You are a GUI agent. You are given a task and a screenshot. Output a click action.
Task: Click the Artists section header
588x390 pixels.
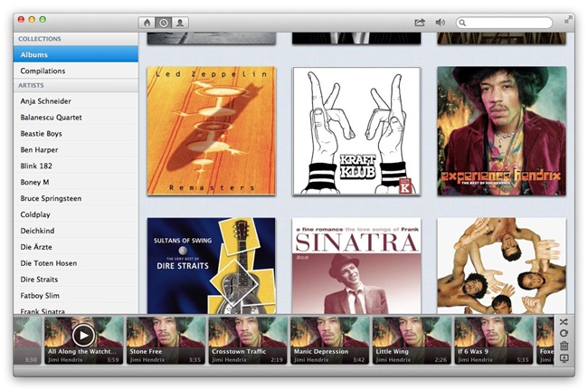[76, 85]
